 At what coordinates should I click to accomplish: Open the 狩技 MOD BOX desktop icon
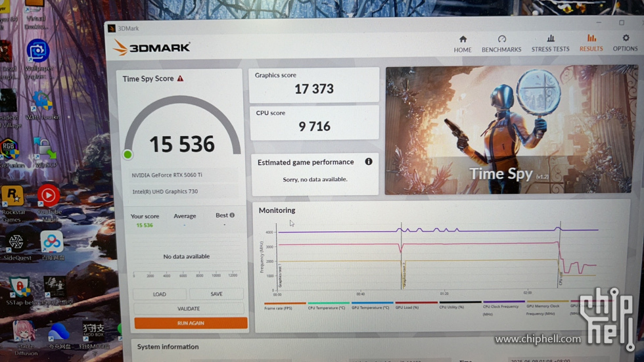click(93, 338)
